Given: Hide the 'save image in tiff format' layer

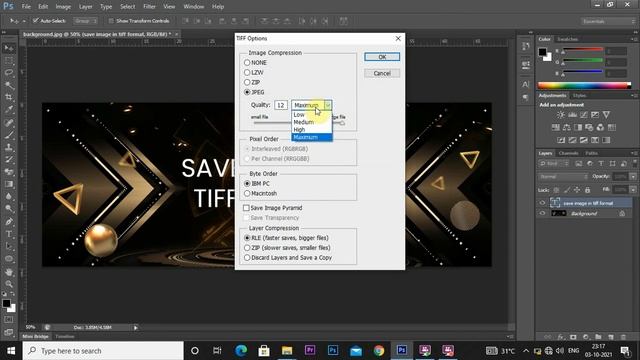Looking at the screenshot, I should click(x=542, y=203).
